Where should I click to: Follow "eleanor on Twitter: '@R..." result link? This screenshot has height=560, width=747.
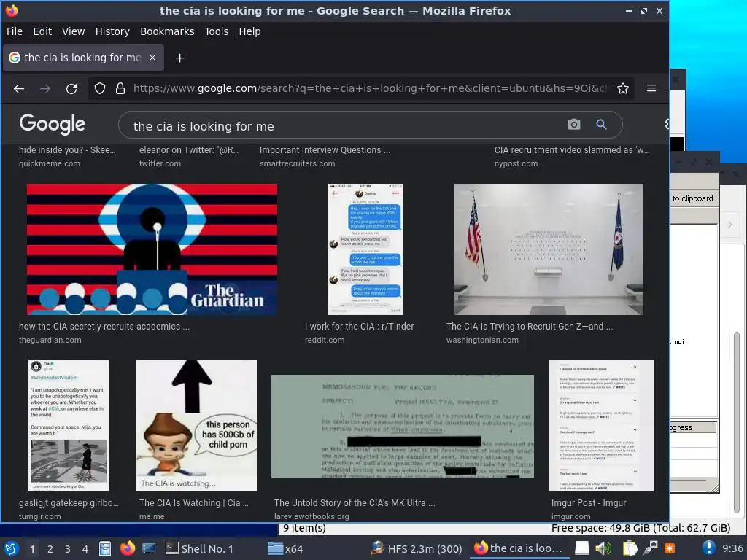(189, 149)
